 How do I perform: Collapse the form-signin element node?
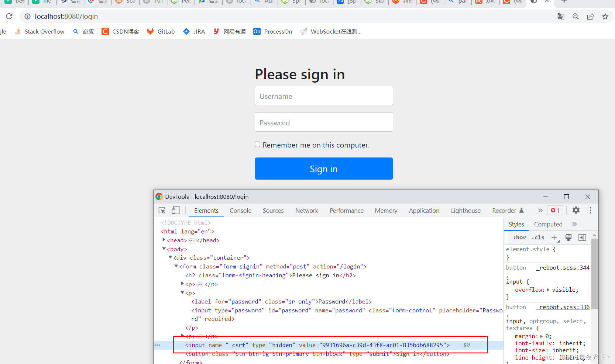click(176, 266)
